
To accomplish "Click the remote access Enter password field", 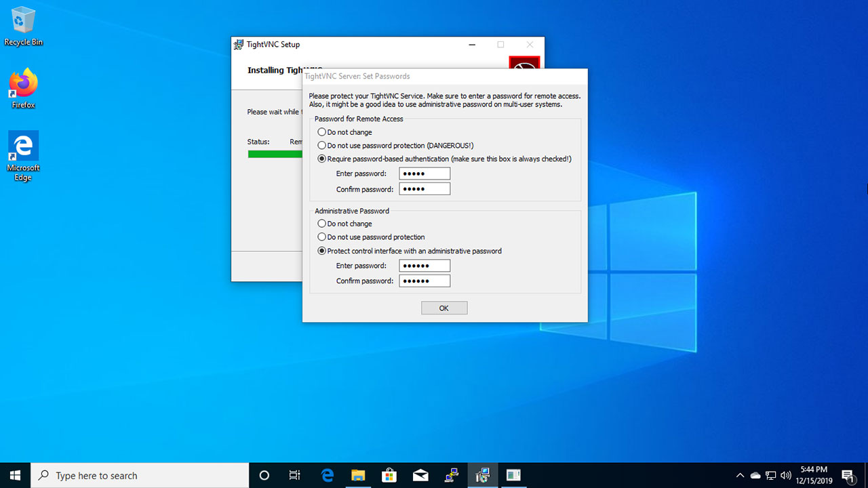I will coord(424,173).
